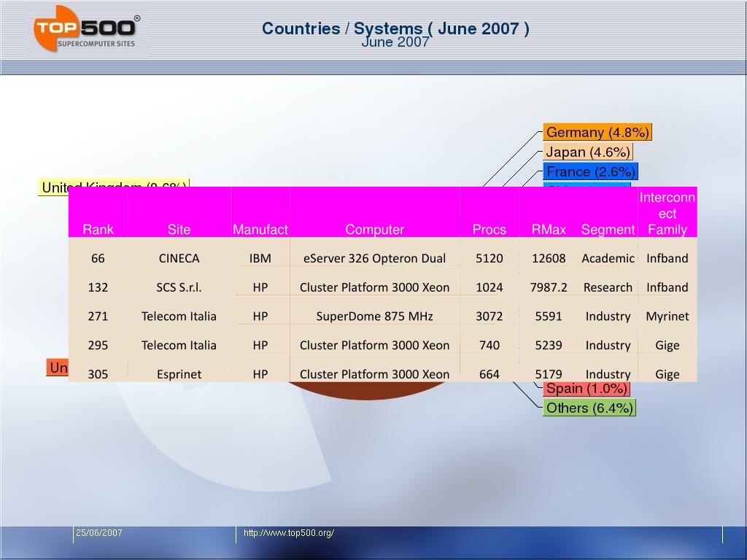The width and height of the screenshot is (747, 560).
Task: Select the Research segment cell
Action: (x=608, y=287)
